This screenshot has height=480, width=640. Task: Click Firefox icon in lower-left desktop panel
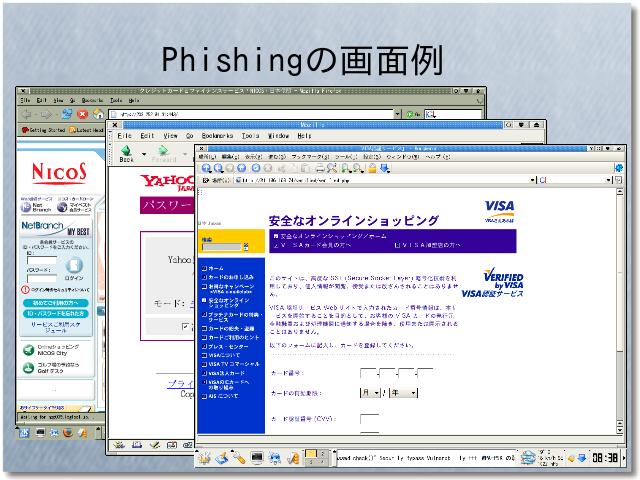[68, 433]
